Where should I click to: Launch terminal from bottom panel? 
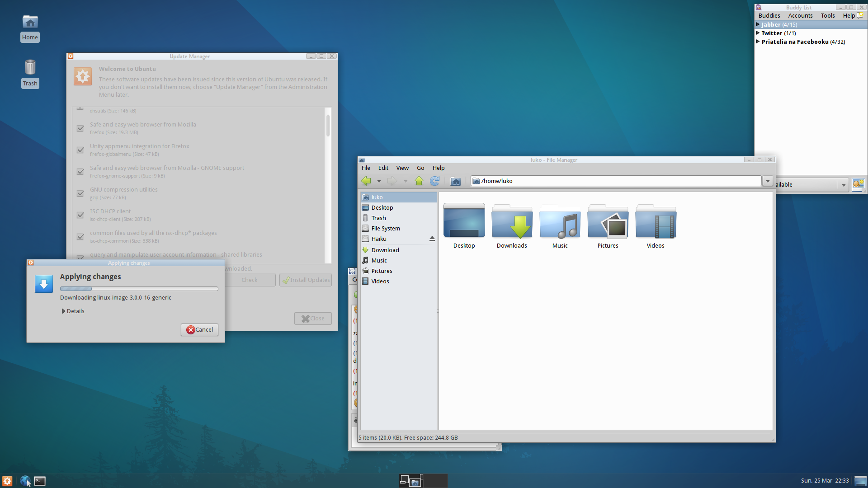tap(40, 481)
